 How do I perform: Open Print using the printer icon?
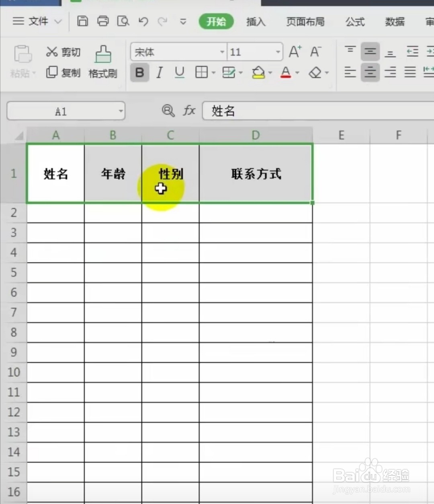(x=103, y=21)
